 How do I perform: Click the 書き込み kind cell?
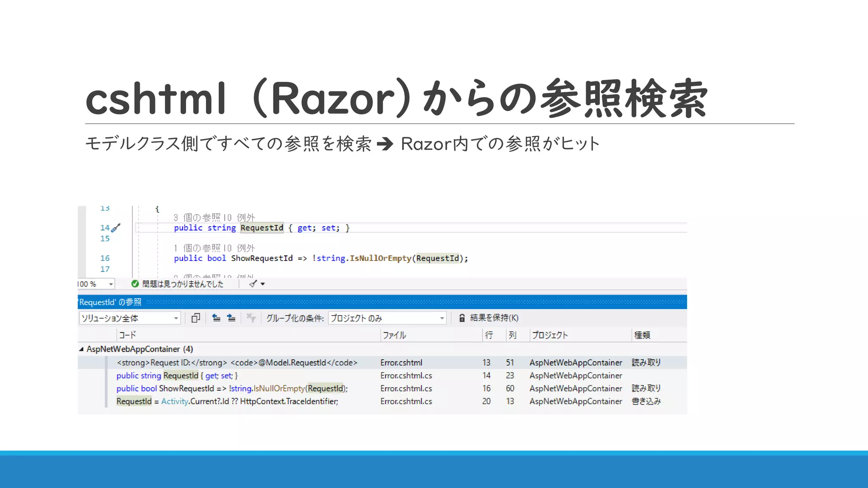coord(646,401)
